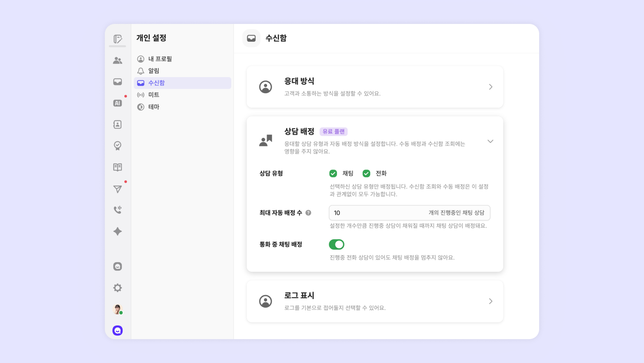Open the AI icon in sidebar
Screen dimensions: 644x363
click(x=118, y=103)
